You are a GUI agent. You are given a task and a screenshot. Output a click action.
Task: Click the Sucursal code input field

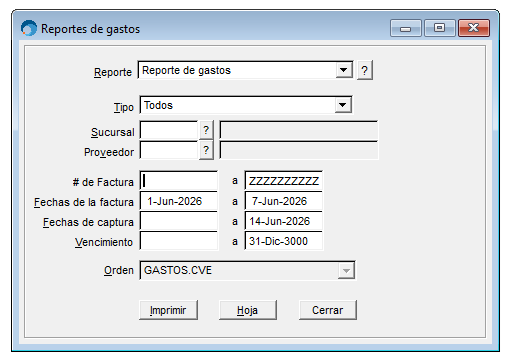coord(169,130)
